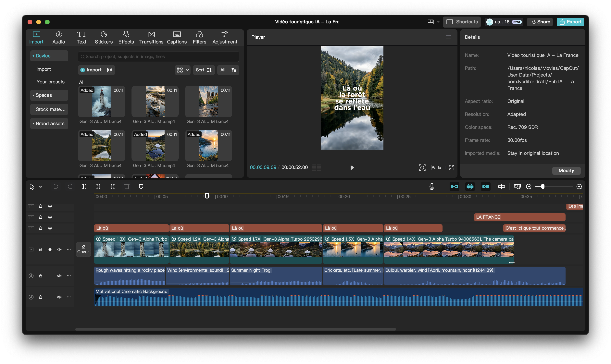Lock the main video track

41,249
